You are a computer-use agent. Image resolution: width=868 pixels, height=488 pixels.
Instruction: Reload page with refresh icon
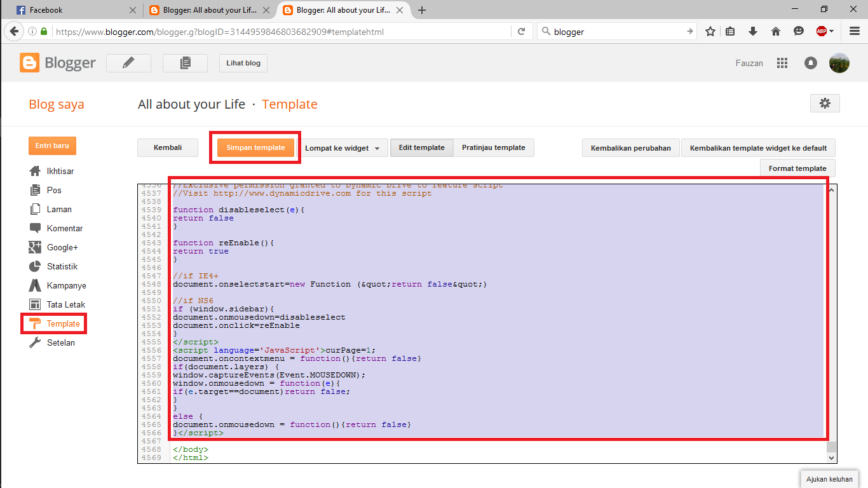click(521, 31)
